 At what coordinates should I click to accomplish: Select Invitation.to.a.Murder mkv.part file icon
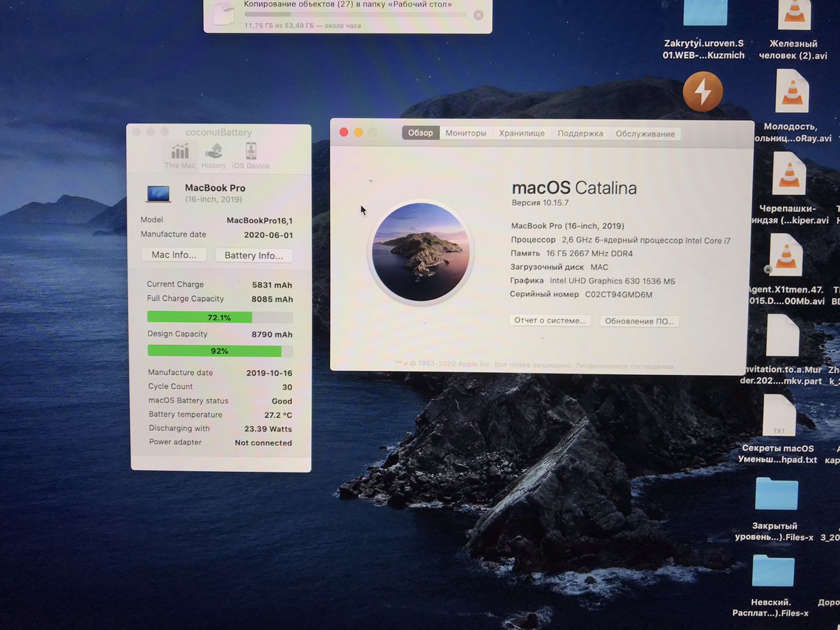[x=782, y=335]
